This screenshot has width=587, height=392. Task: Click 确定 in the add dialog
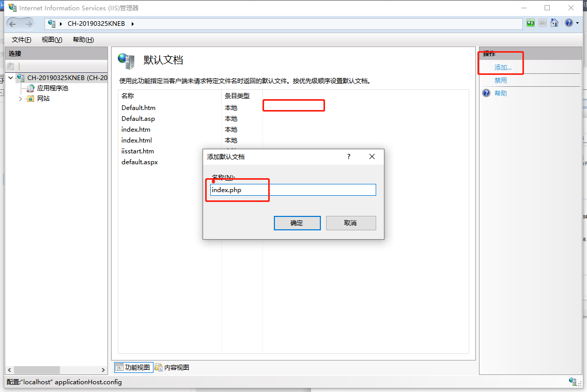(297, 223)
